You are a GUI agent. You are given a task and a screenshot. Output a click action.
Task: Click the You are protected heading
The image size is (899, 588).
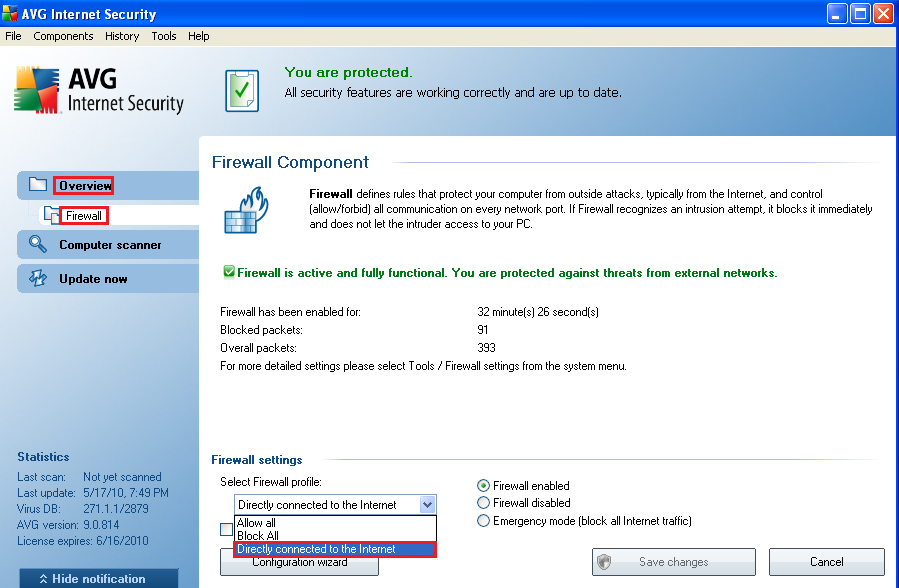tap(348, 72)
